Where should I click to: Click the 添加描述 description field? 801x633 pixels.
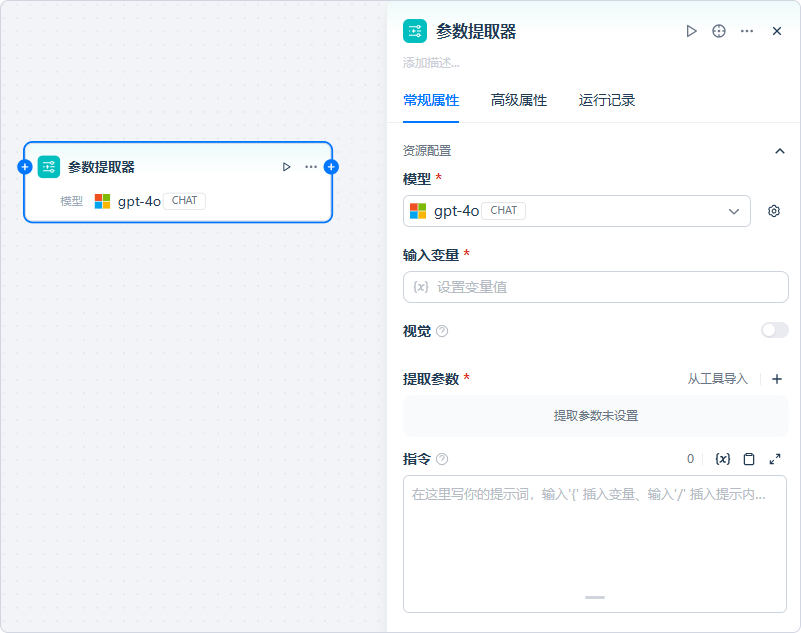432,62
